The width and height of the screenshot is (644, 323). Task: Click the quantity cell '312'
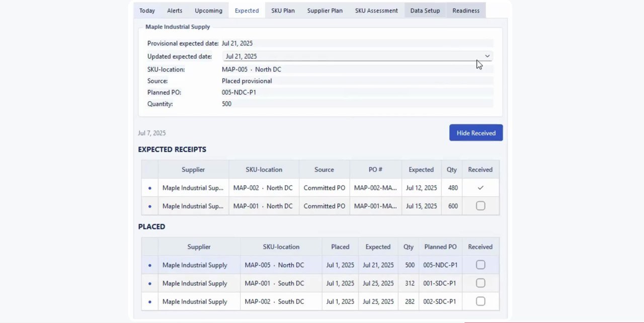[x=409, y=283]
